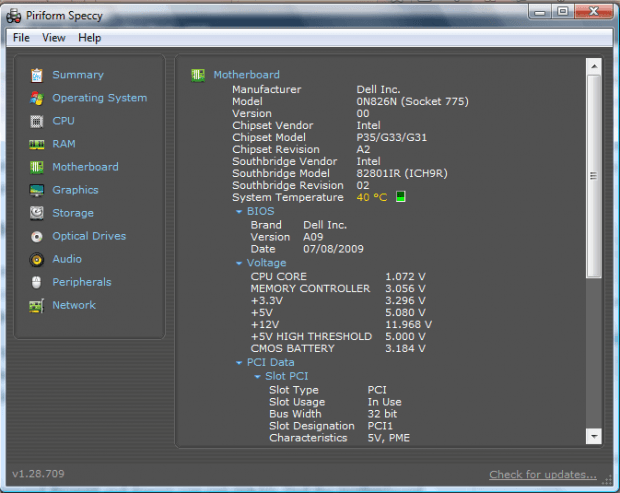Screen dimensions: 620x493
Task: Go to Operating System section
Action: [100, 98]
